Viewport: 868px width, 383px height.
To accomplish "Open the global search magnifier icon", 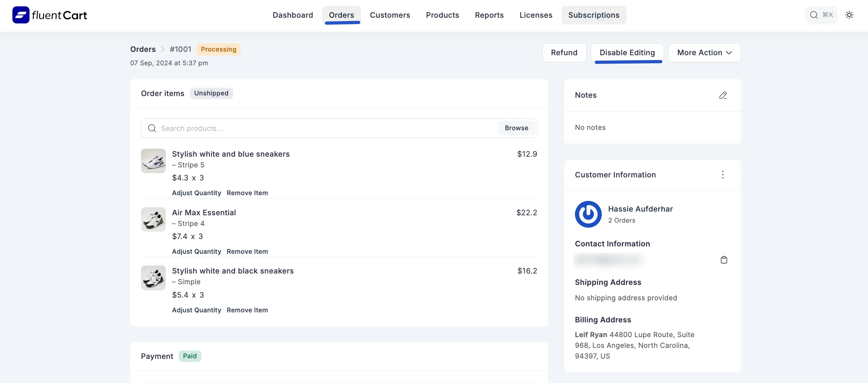I will pos(813,15).
